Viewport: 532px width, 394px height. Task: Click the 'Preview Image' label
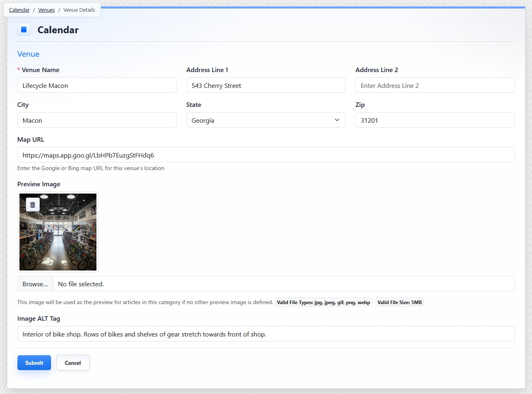pyautogui.click(x=39, y=184)
